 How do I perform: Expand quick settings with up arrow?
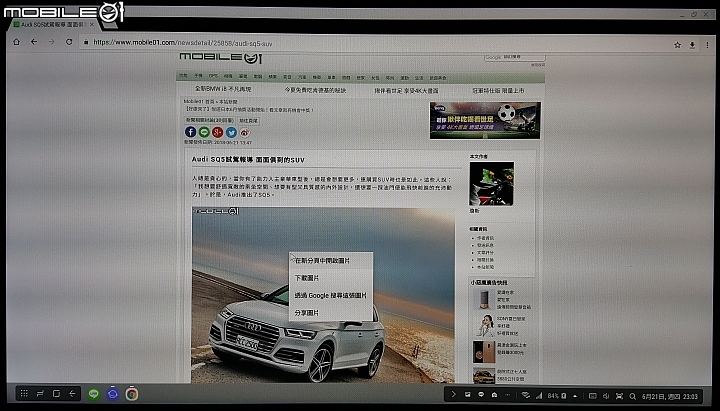(575, 396)
